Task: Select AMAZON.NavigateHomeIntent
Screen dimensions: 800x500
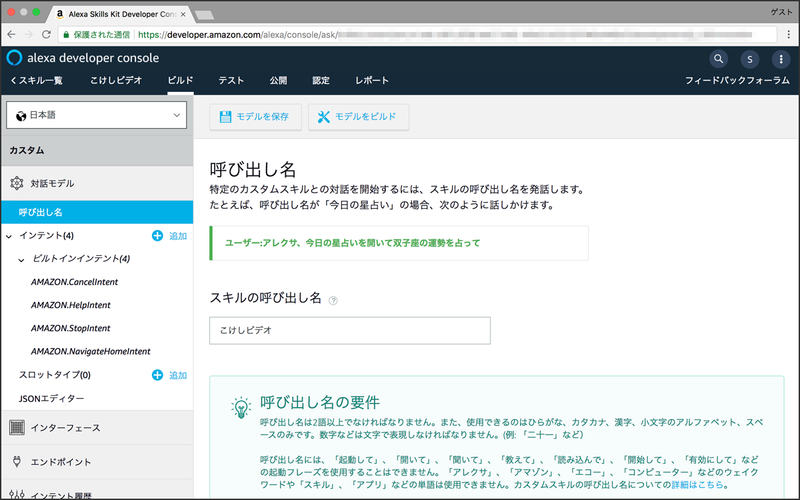Action: [91, 352]
